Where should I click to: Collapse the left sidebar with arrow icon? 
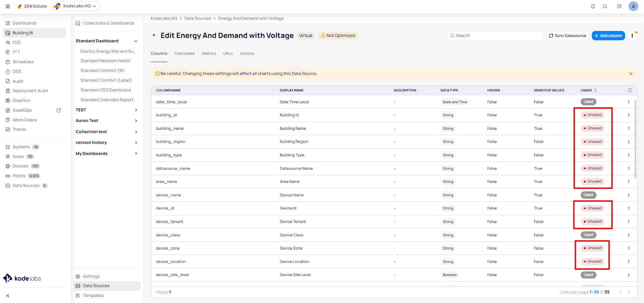click(8, 296)
